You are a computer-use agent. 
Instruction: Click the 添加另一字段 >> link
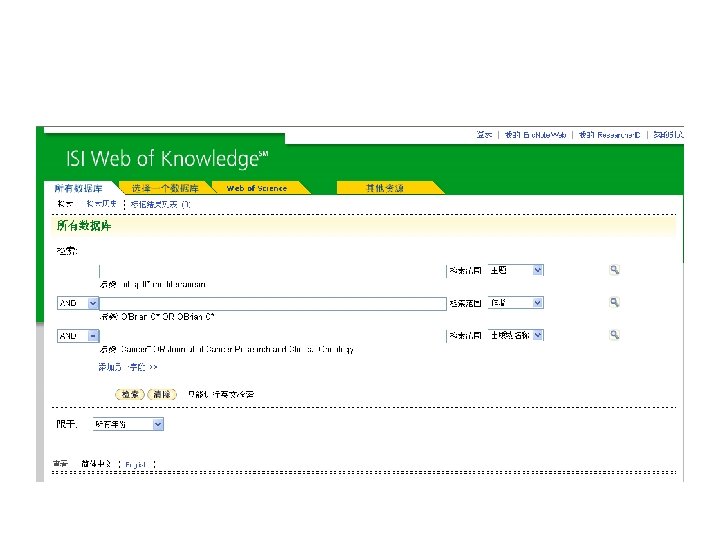click(x=128, y=367)
